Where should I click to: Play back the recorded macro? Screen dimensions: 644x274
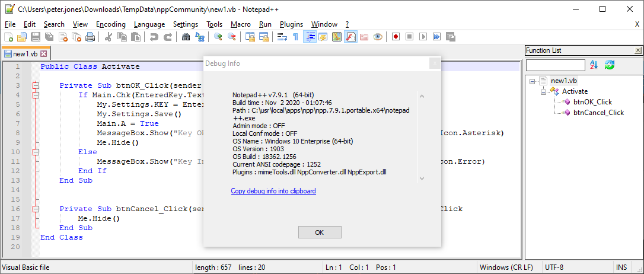423,37
